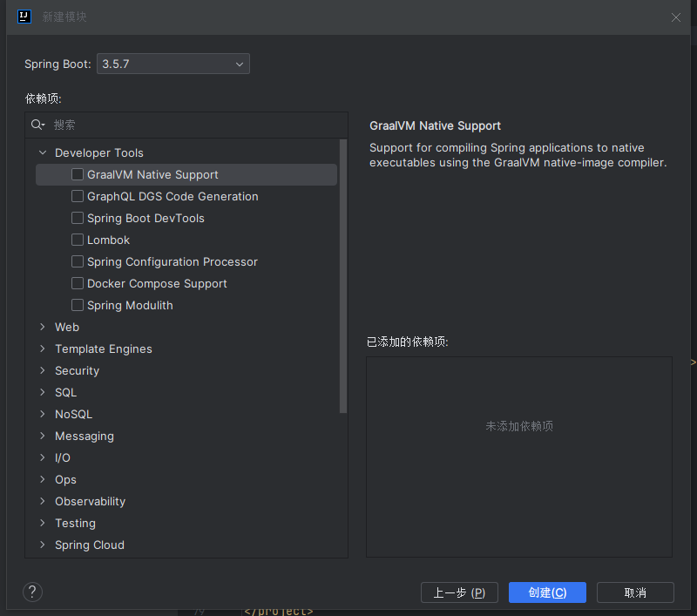Check GraphQL DGS Code Generation
Viewport: 697px width, 616px height.
click(x=78, y=196)
